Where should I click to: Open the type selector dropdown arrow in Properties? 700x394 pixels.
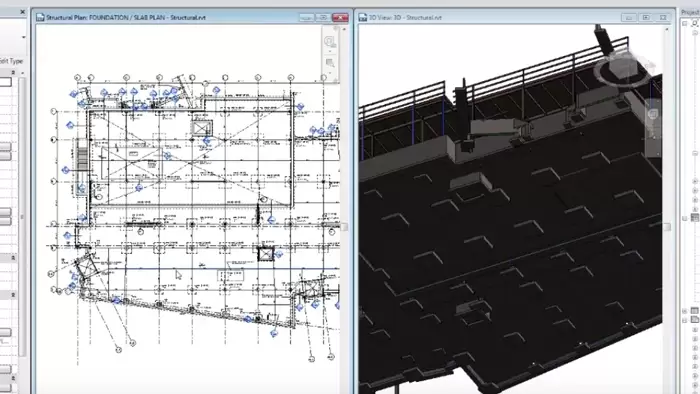(x=23, y=37)
